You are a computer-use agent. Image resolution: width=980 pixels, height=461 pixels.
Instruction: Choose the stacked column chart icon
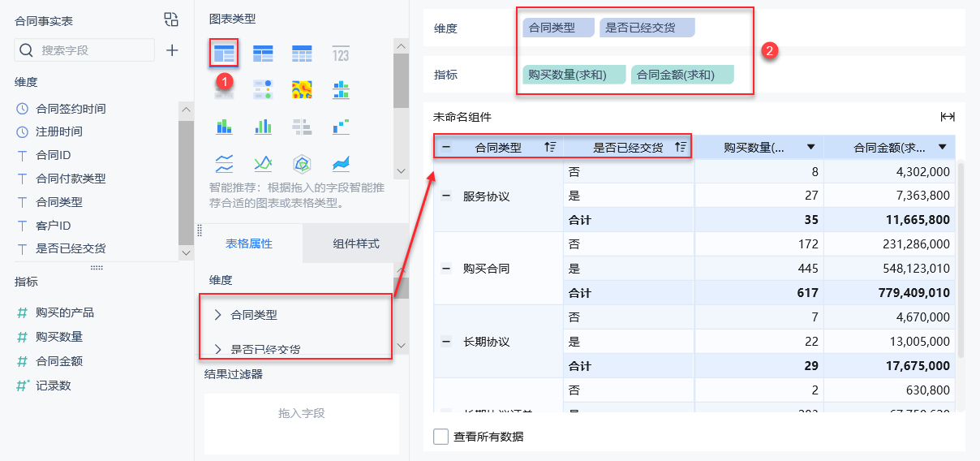click(x=224, y=126)
